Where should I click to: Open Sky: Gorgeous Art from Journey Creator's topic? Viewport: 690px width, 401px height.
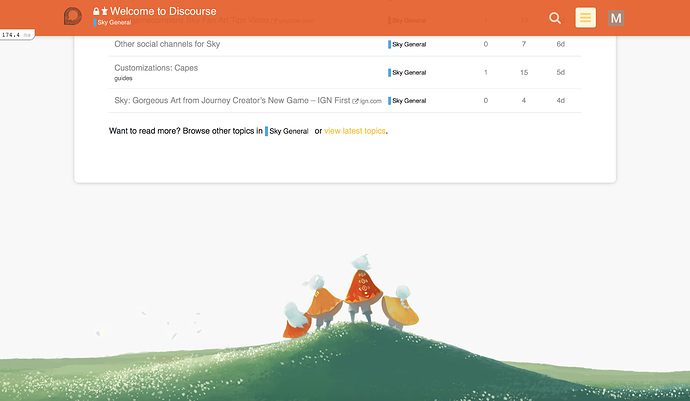click(232, 100)
